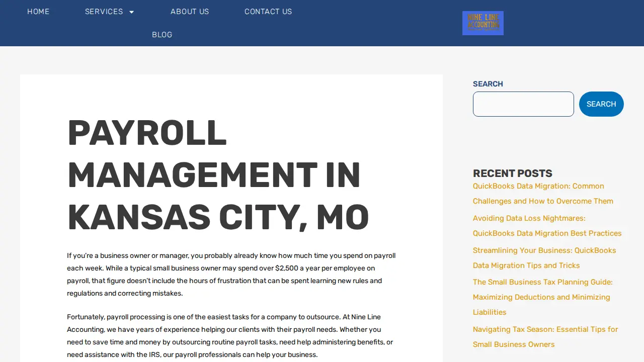Click the blue Search button

click(601, 104)
